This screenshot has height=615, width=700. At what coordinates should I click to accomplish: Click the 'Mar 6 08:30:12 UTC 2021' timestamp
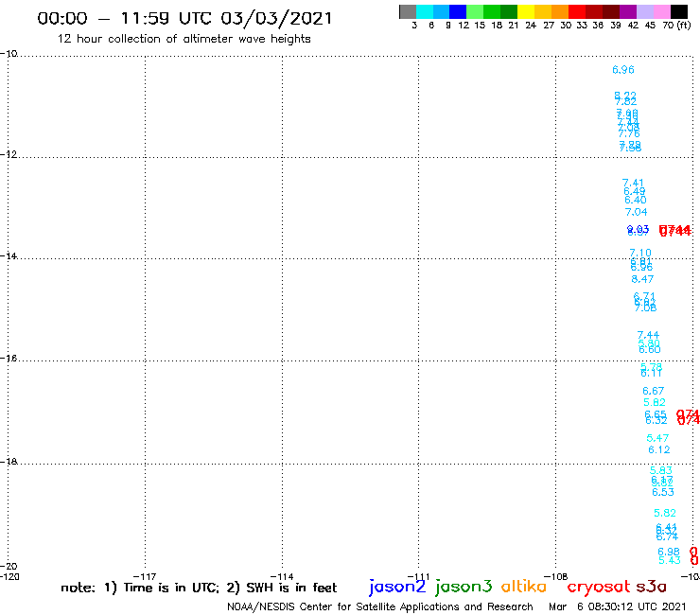tap(617, 606)
